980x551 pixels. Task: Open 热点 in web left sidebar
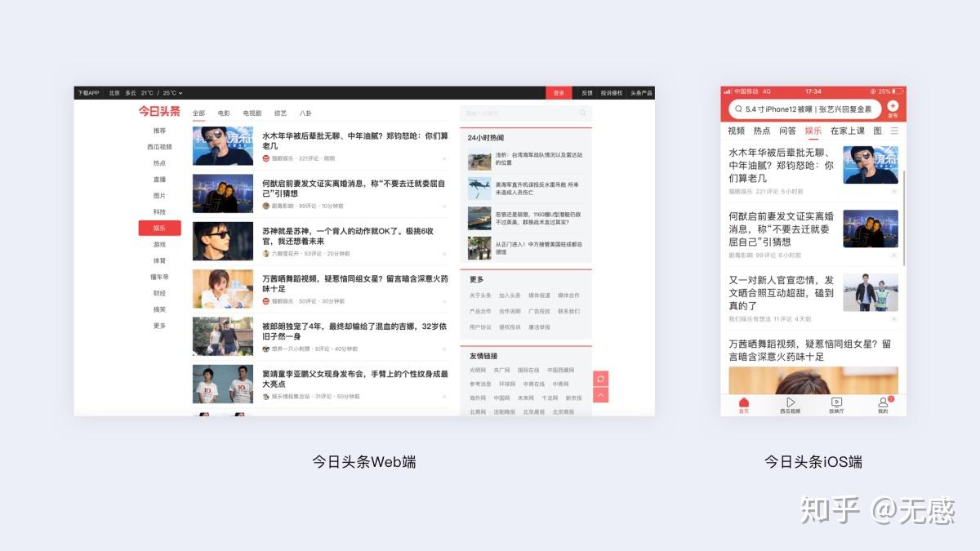click(159, 163)
